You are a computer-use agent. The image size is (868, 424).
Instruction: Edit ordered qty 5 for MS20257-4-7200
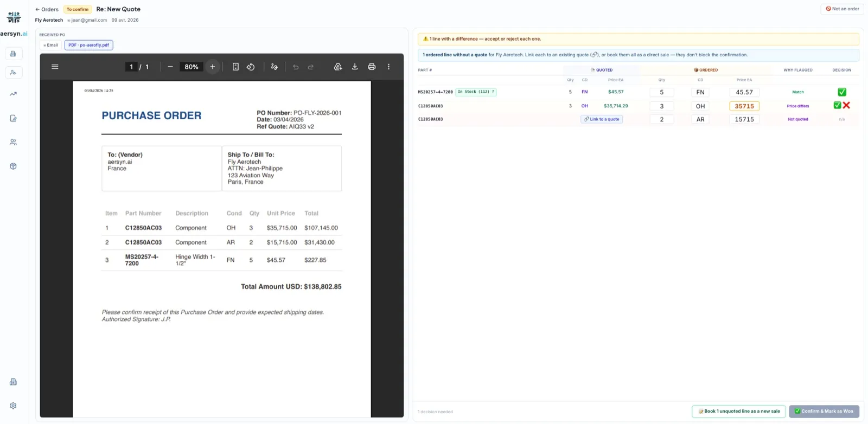pos(662,92)
